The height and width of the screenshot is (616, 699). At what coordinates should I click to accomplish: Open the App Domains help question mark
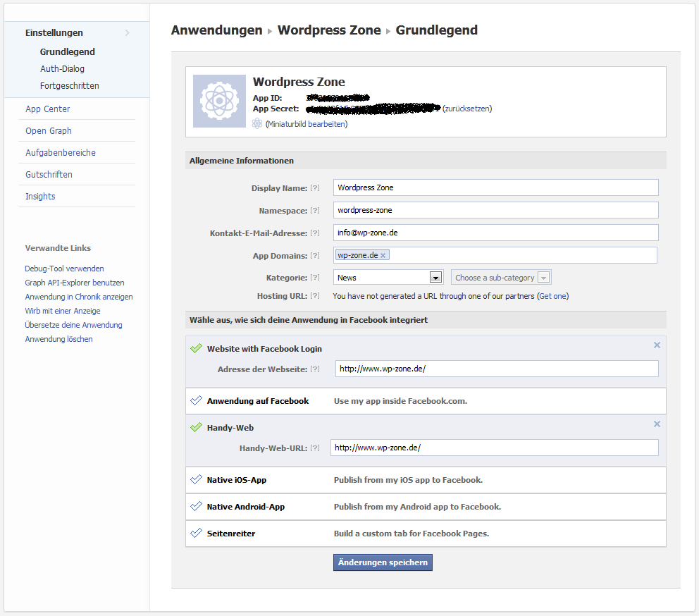point(315,256)
